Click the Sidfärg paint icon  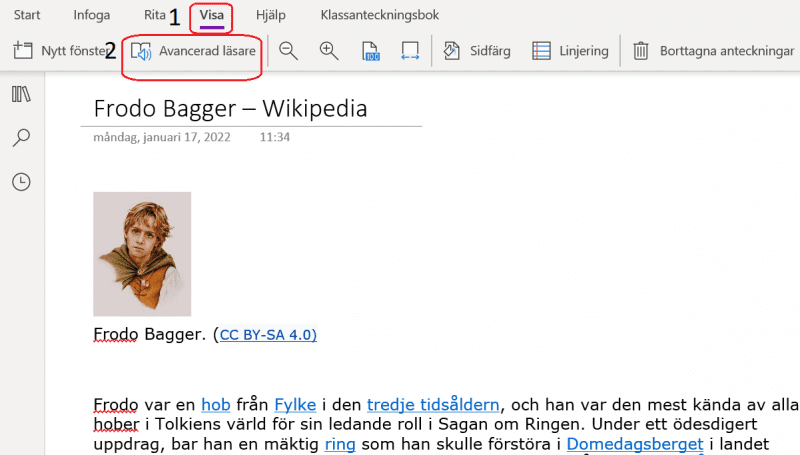pyautogui.click(x=452, y=51)
